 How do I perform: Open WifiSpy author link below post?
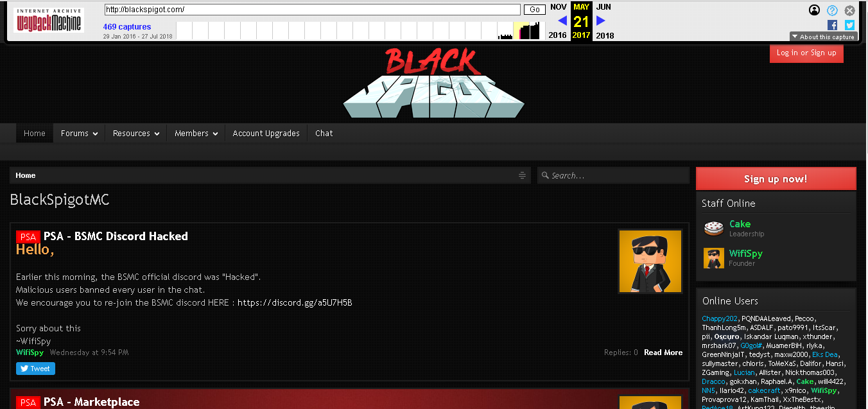[x=30, y=352]
